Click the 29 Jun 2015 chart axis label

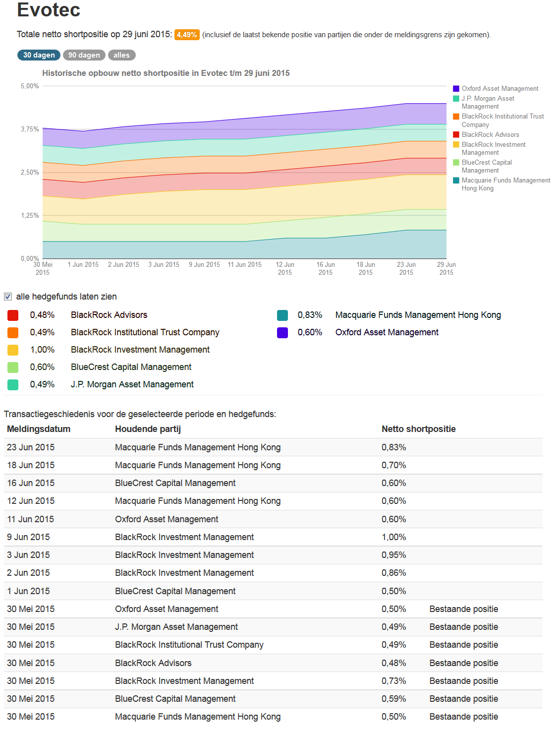pos(446,268)
